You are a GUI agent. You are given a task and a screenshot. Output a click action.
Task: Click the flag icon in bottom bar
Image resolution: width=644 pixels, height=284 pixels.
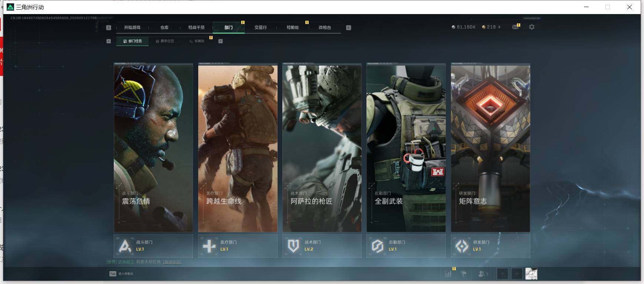coord(464,274)
